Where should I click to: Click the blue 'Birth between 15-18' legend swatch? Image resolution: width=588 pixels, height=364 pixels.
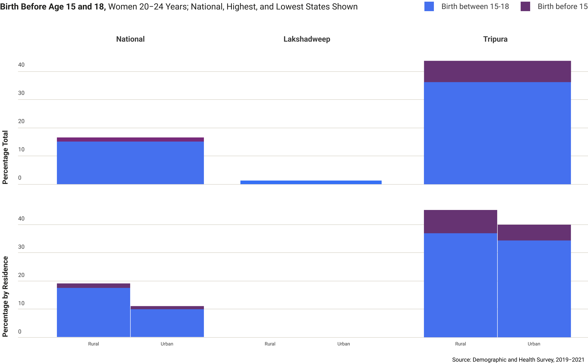(x=429, y=6)
